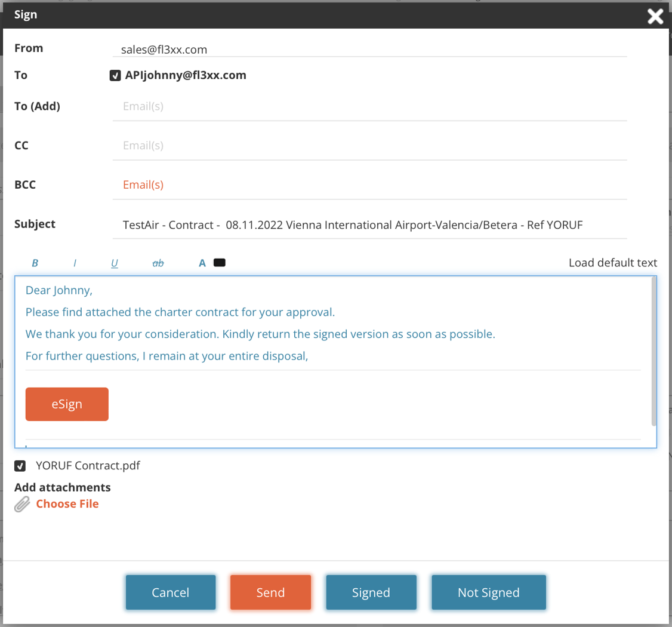The height and width of the screenshot is (627, 672).
Task: Apply underline formatting to the message
Action: click(115, 262)
